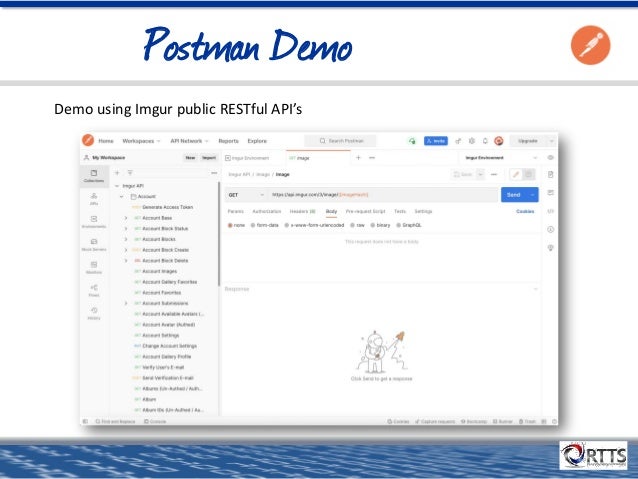Screen dimensions: 638x479
Task: Open the Mock Servers sidebar panel
Action: tap(94, 245)
